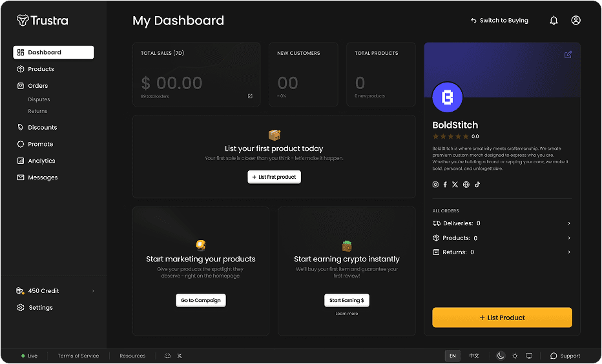602x364 pixels.
Task: Click the star rating 0.0
Action: (x=455, y=136)
